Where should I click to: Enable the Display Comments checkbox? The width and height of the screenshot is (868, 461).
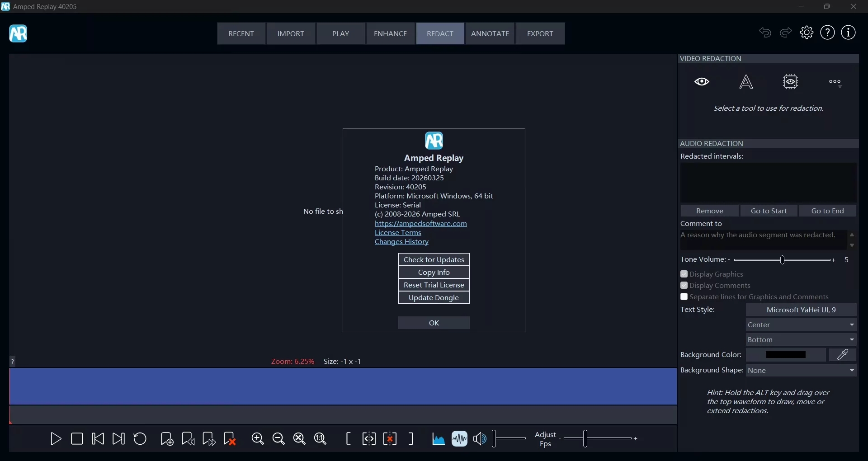click(x=684, y=286)
